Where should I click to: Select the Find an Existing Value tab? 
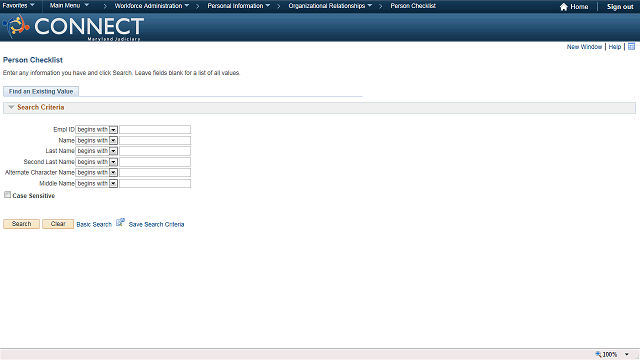pos(41,91)
